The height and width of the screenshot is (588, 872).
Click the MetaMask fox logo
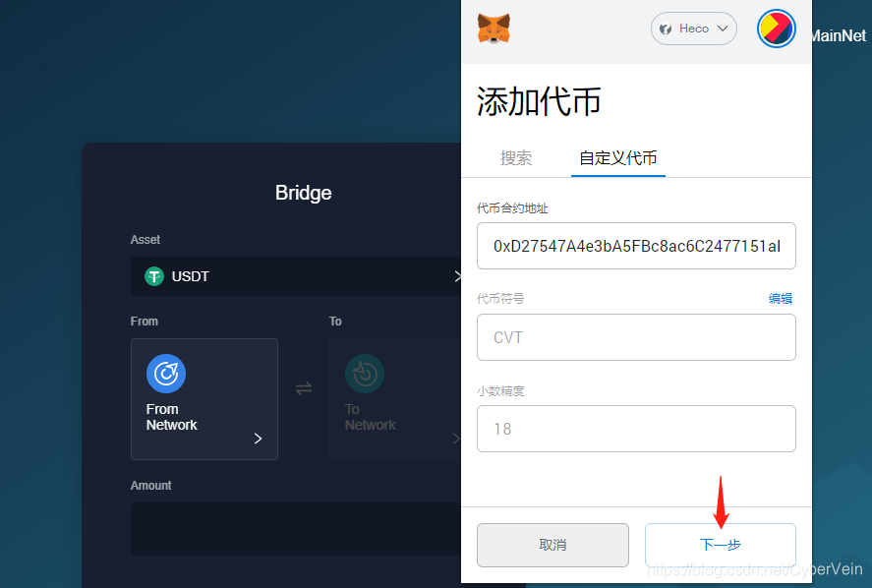[x=494, y=29]
